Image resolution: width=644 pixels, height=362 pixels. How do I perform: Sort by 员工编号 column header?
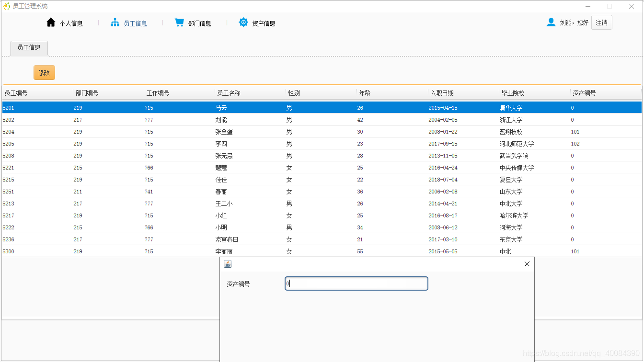point(37,93)
